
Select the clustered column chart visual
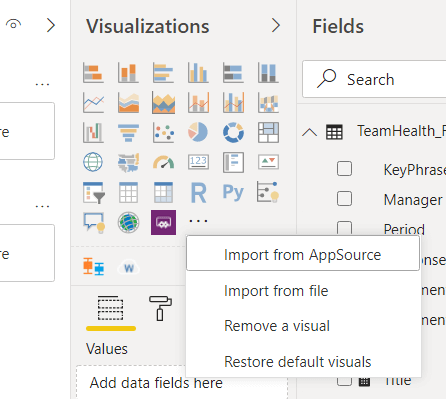[x=198, y=73]
